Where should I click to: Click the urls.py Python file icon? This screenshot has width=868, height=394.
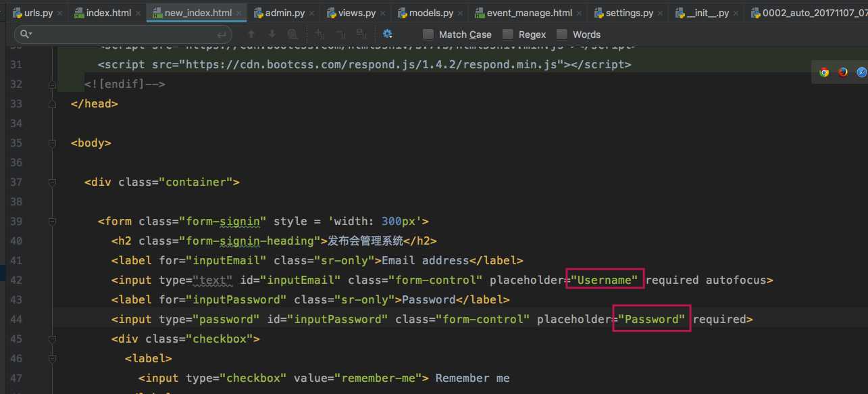click(x=16, y=13)
